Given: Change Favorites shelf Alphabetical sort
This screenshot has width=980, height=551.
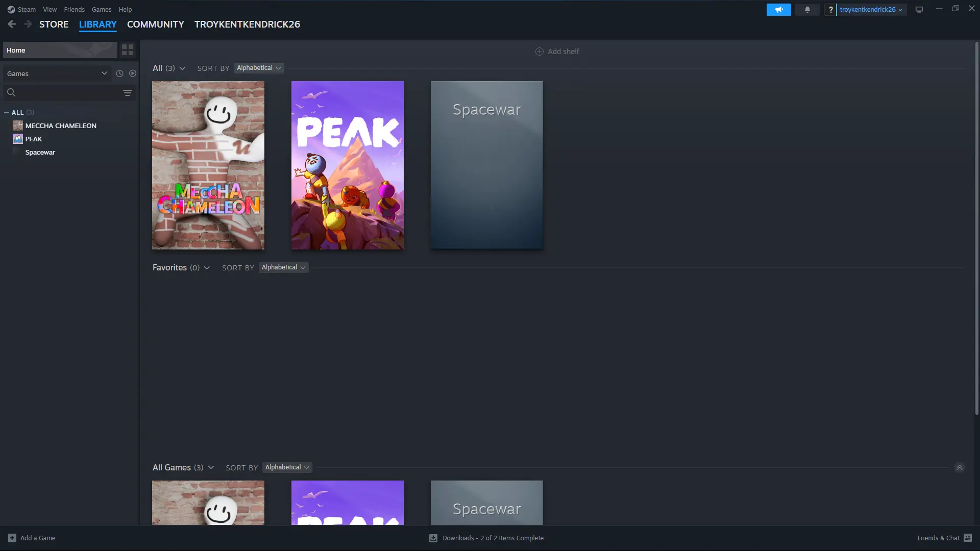Looking at the screenshot, I should [x=283, y=267].
